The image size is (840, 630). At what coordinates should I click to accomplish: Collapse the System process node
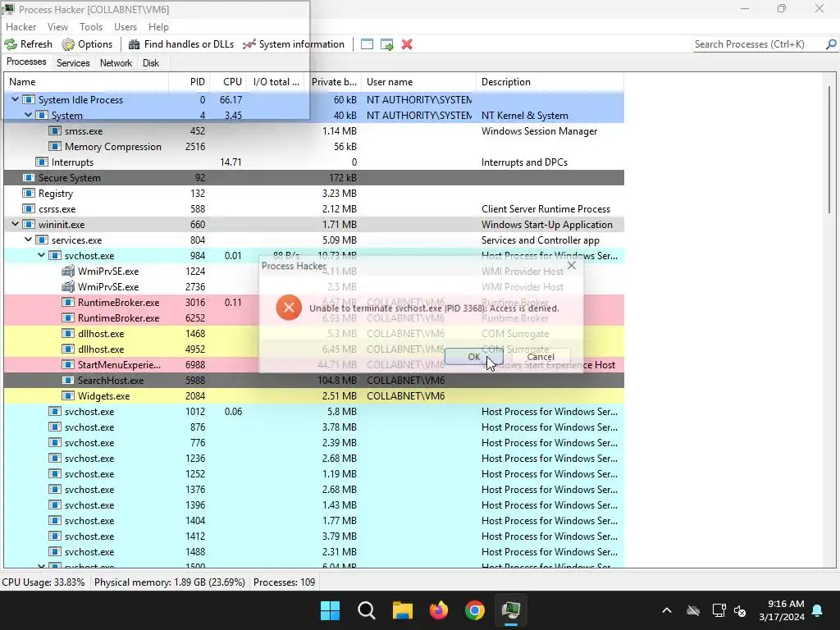pos(29,115)
